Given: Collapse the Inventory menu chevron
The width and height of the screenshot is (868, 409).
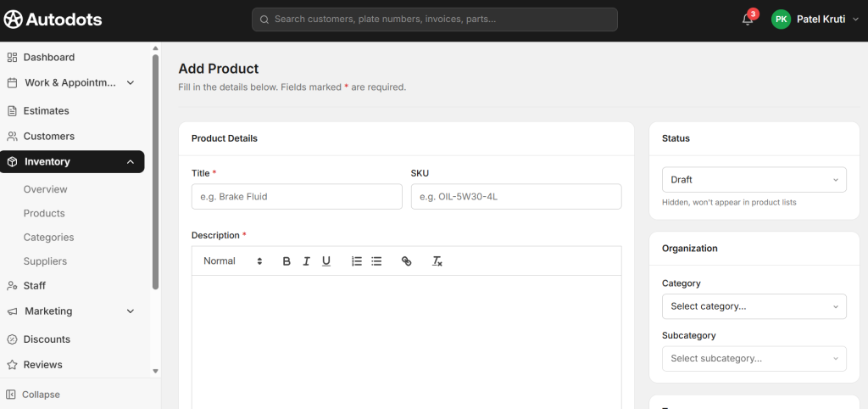Looking at the screenshot, I should pos(130,162).
